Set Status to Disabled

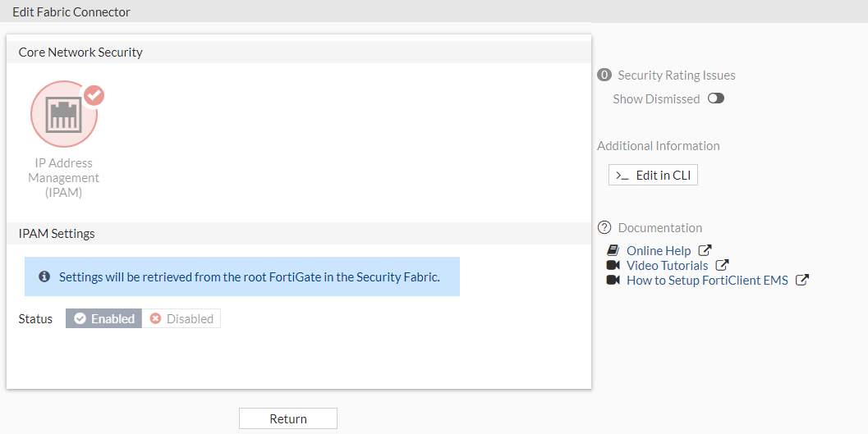click(181, 318)
